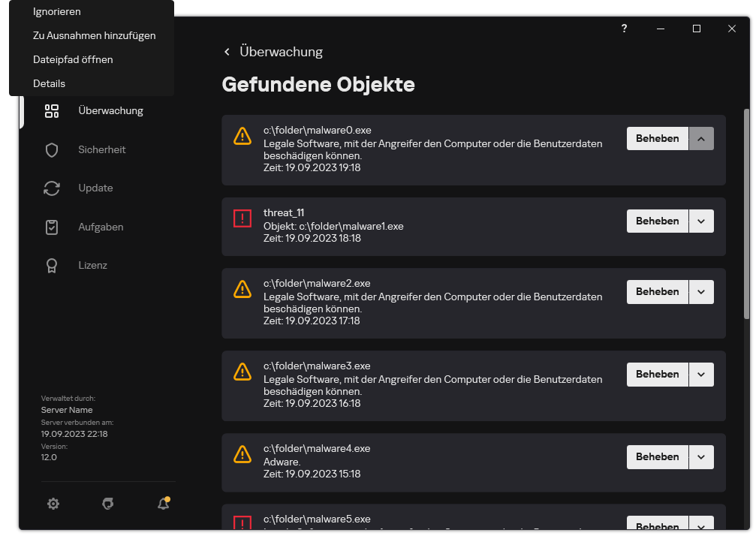
Task: Expand the details for threat_11
Action: [701, 221]
